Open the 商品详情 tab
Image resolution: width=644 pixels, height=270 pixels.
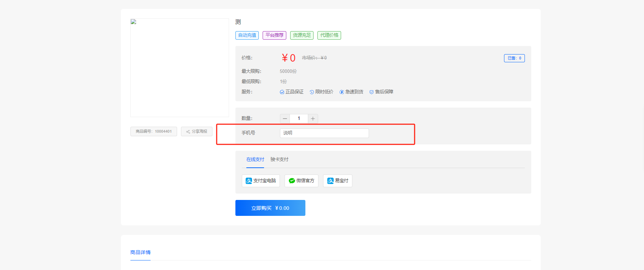(140, 253)
